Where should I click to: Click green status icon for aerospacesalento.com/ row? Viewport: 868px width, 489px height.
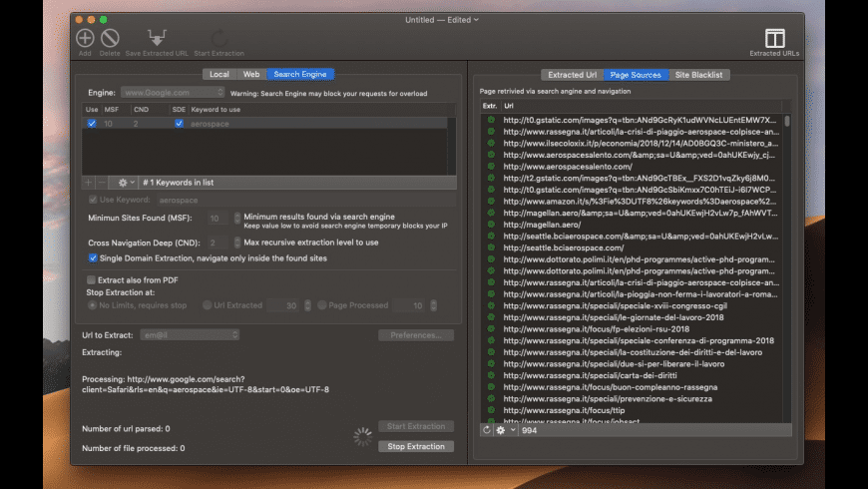pos(491,166)
